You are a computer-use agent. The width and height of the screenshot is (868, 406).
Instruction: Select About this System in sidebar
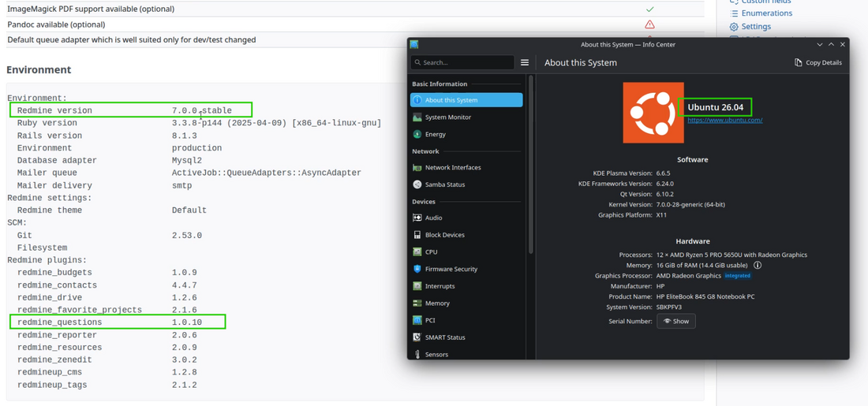(466, 100)
